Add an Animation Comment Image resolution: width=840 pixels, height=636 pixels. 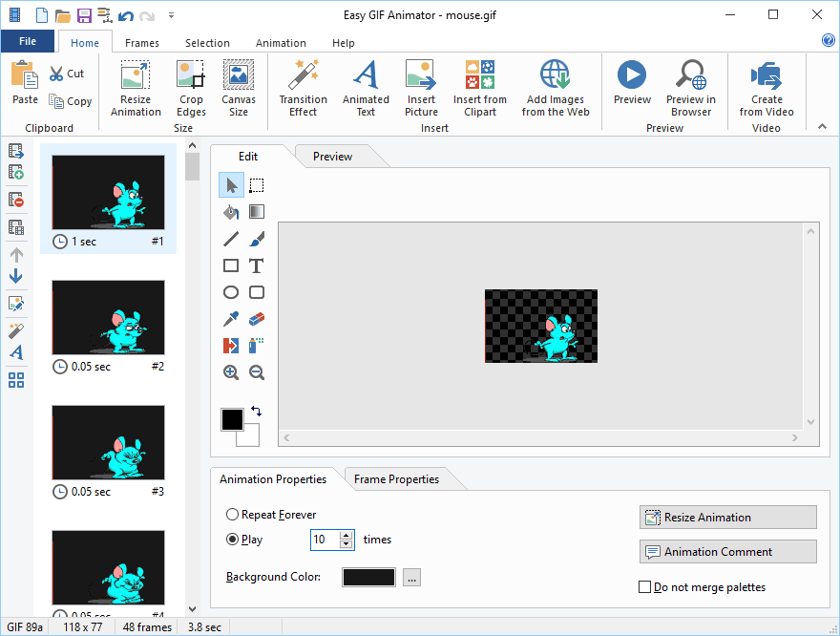point(727,551)
